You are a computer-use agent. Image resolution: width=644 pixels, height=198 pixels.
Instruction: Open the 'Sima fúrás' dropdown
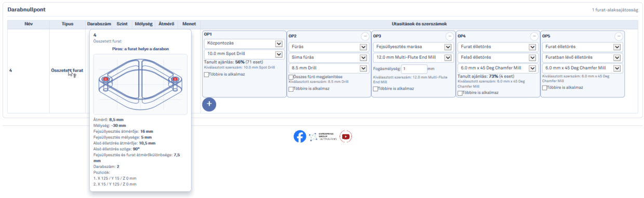tap(328, 57)
